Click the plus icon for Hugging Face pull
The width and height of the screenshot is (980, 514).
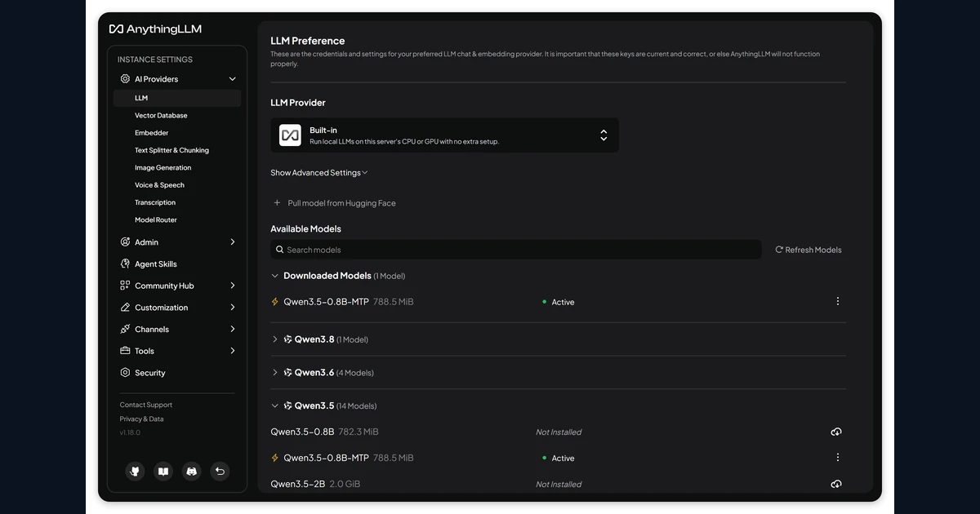click(x=277, y=203)
